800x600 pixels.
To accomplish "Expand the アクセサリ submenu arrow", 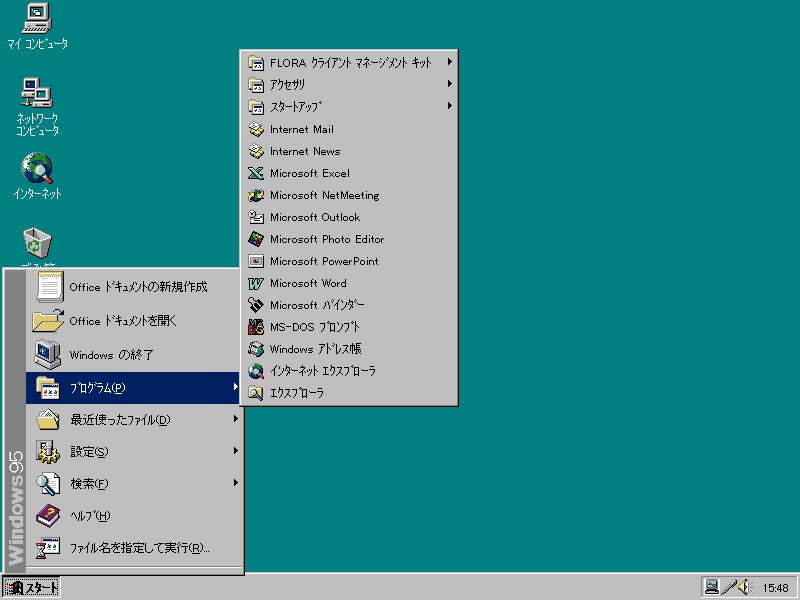I will (449, 84).
